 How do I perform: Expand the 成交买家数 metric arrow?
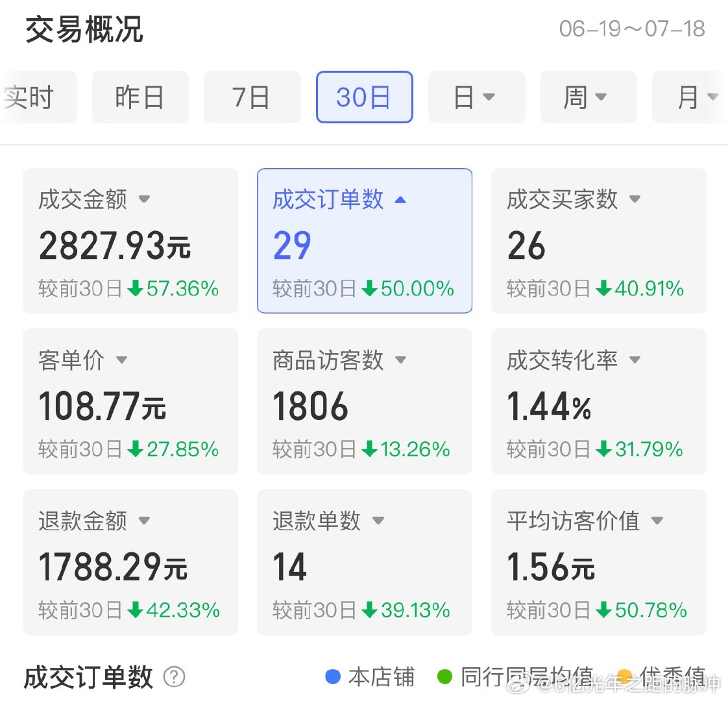coord(635,199)
